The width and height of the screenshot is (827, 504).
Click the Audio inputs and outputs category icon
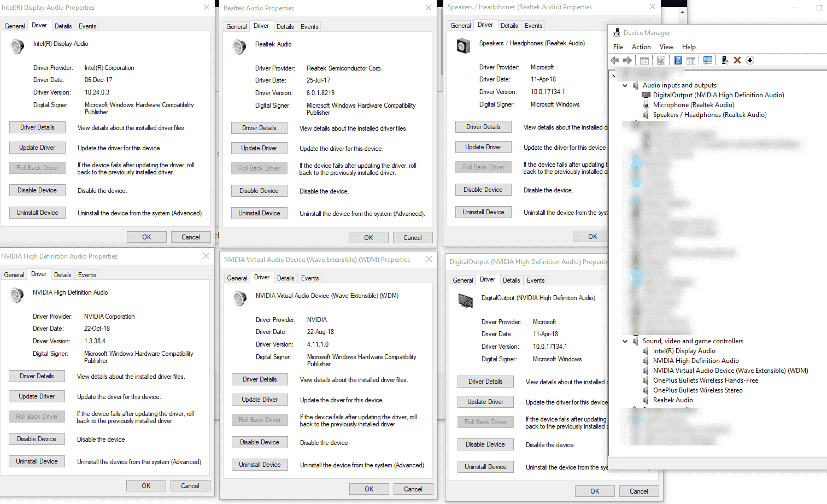click(x=636, y=85)
